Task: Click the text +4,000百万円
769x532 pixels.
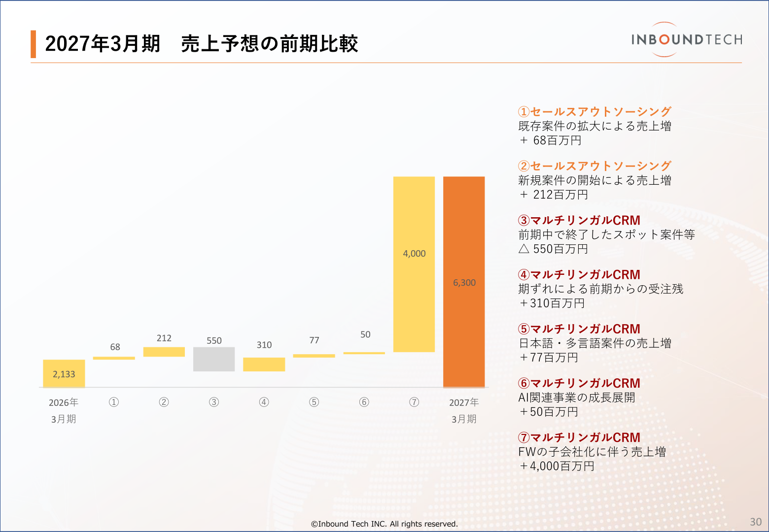Action: pos(557,465)
